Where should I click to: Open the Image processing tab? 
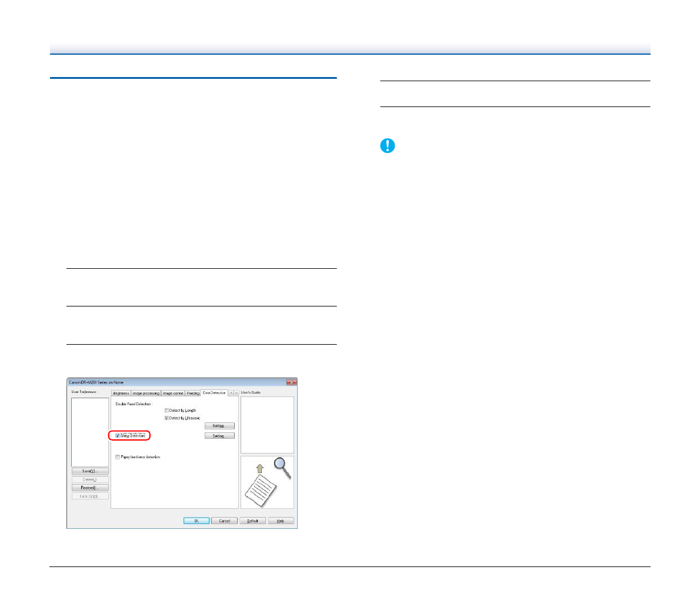tap(146, 393)
